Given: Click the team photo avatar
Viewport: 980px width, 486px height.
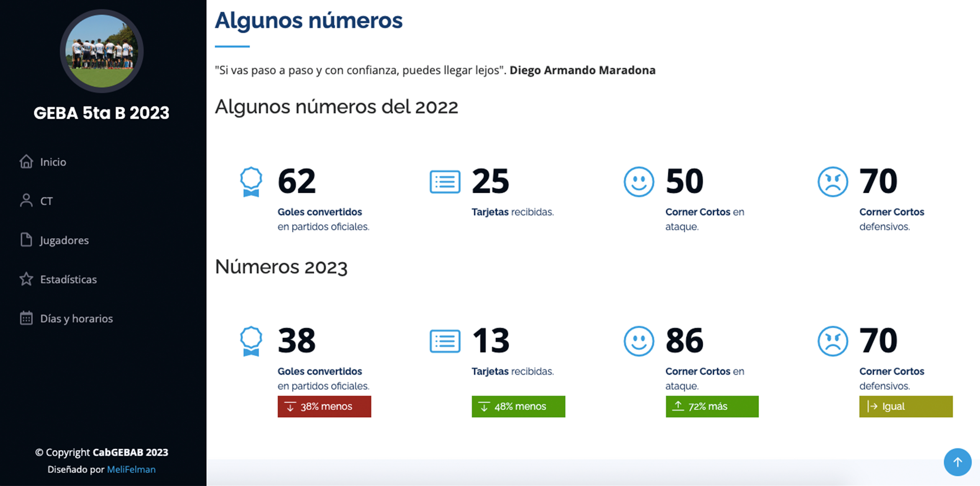Looking at the screenshot, I should pos(101,51).
